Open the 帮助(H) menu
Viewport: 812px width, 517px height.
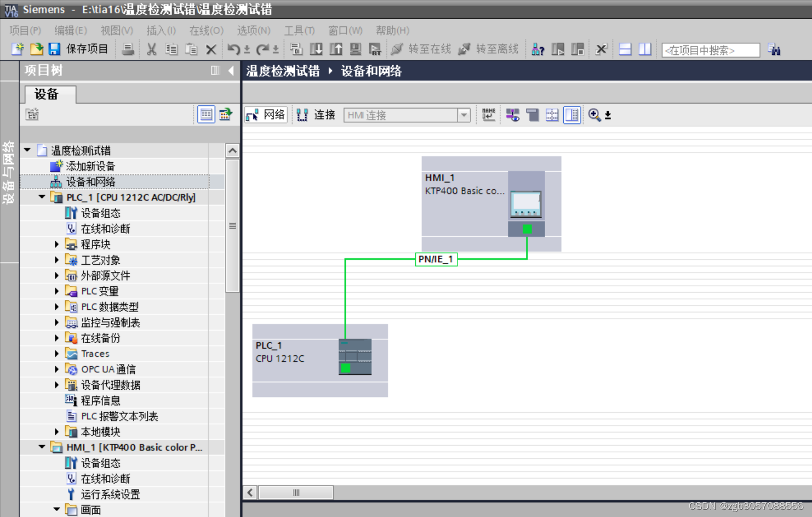(392, 31)
